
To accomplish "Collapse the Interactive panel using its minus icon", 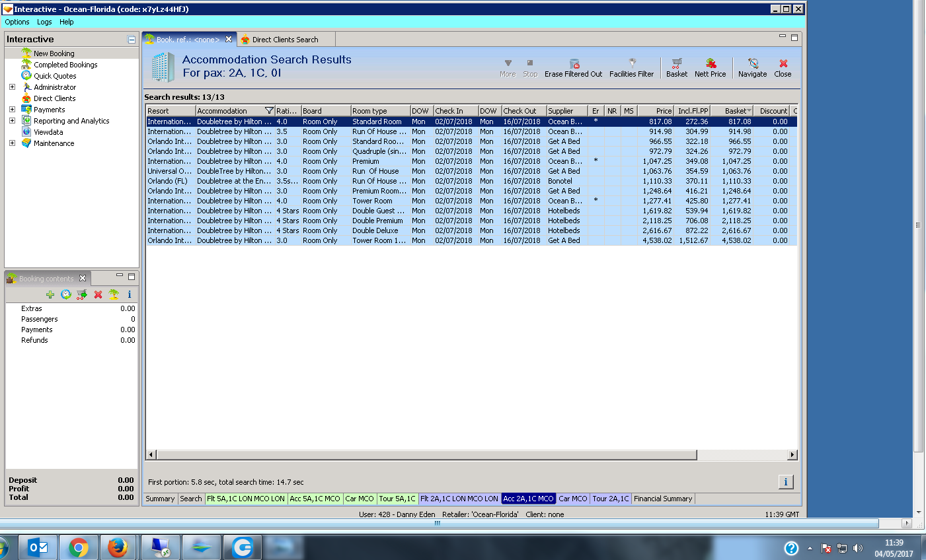I will point(132,40).
